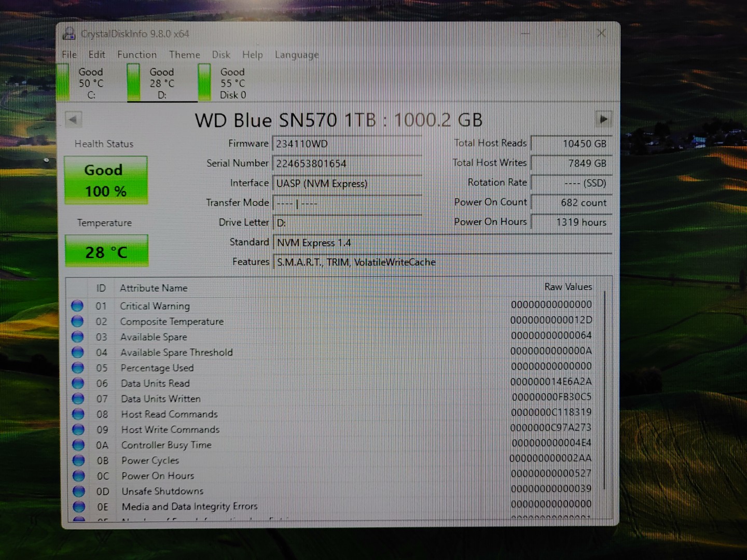Image resolution: width=747 pixels, height=560 pixels.
Task: Select the Composite Temperature attribute name
Action: [x=172, y=321]
